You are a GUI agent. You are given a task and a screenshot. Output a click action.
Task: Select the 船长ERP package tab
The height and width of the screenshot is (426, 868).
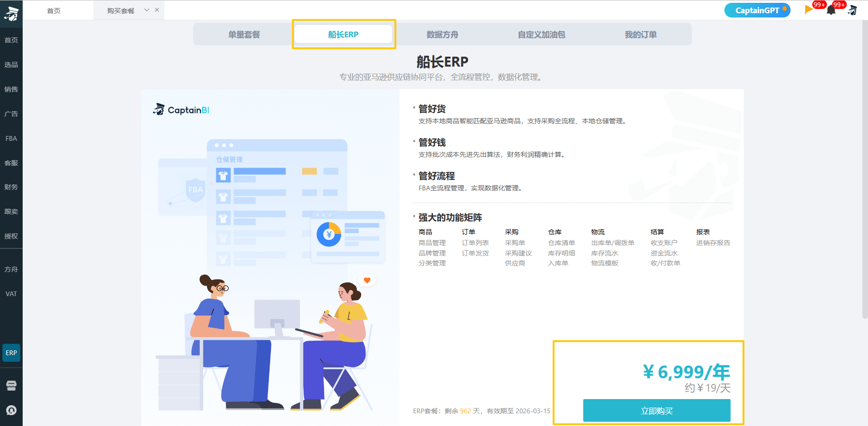tap(343, 34)
